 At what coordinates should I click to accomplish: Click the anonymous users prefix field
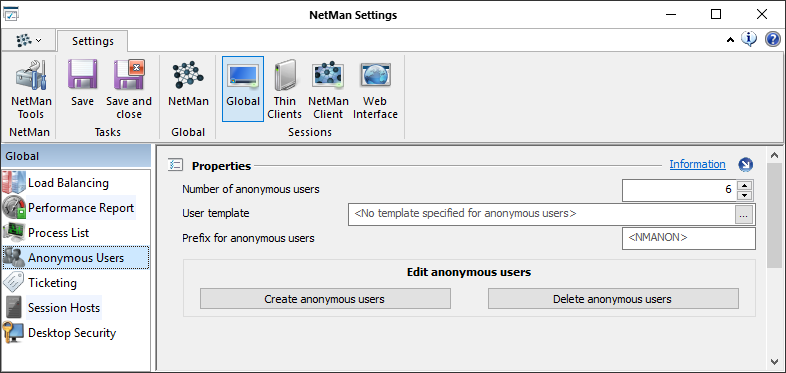pos(688,238)
